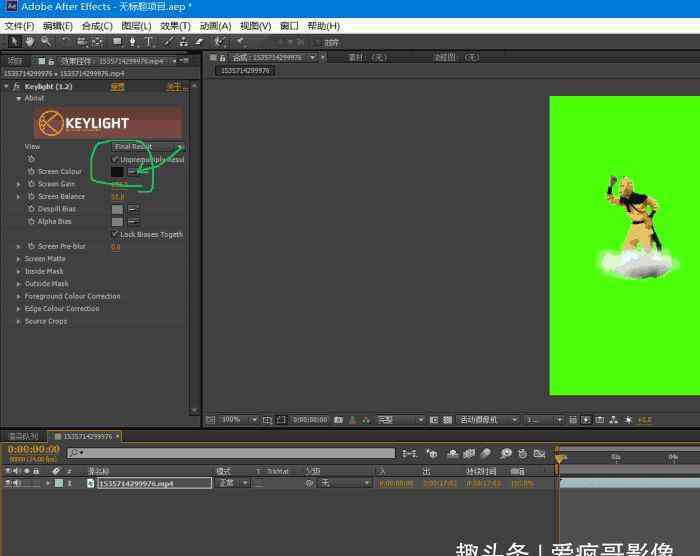
Task: Open the 100% magnification dropdown
Action: click(239, 420)
